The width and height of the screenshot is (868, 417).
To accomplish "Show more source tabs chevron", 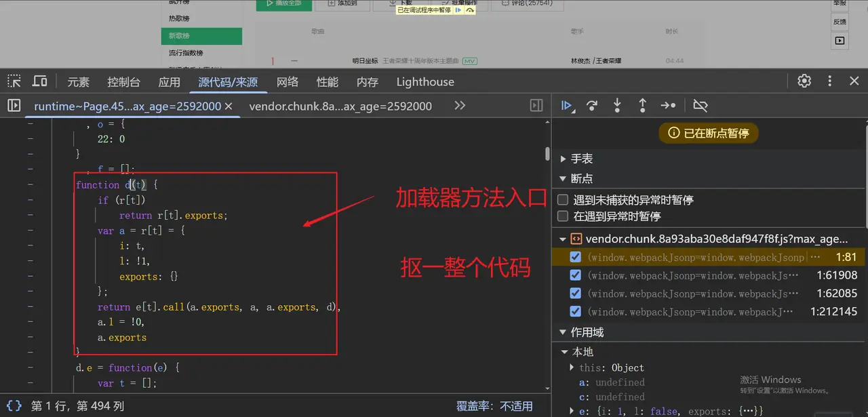I will coord(460,106).
